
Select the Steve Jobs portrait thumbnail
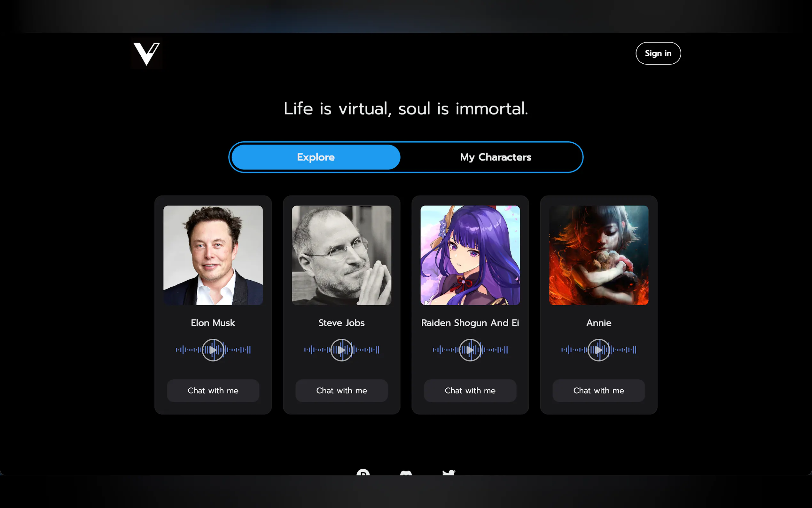(x=341, y=255)
